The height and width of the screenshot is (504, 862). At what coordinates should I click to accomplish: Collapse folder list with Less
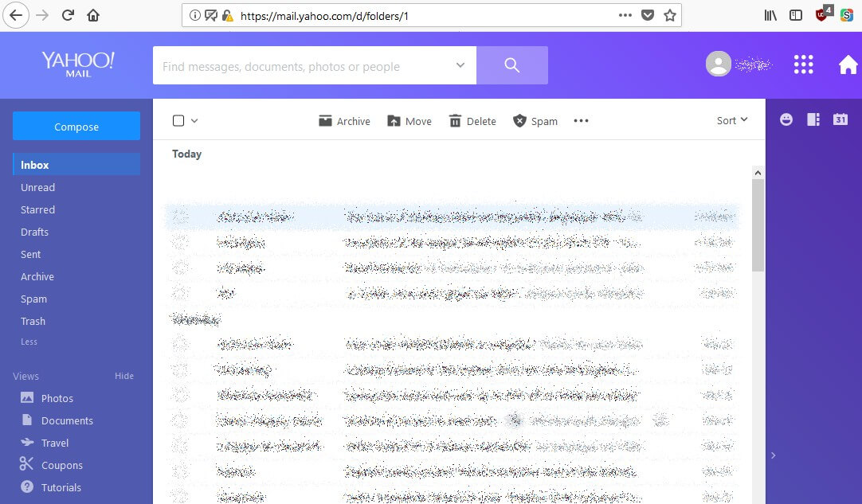(x=29, y=342)
